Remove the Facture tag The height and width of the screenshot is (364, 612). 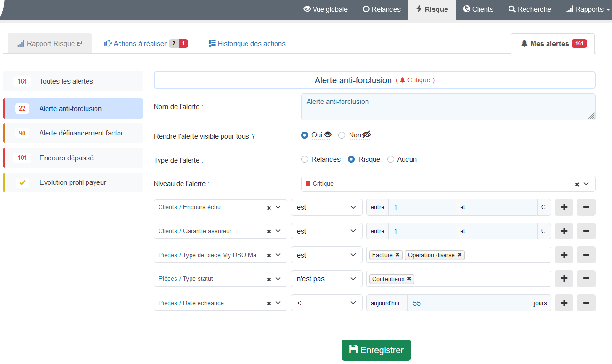click(x=397, y=255)
